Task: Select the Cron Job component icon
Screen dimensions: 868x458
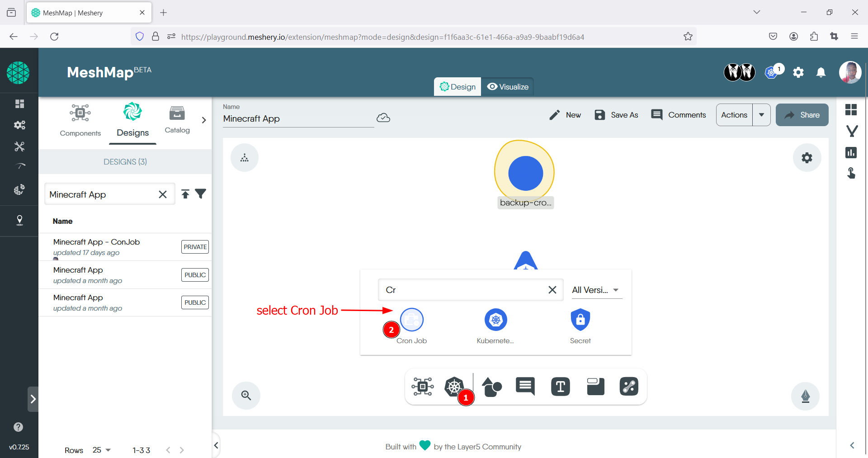Action: [411, 320]
